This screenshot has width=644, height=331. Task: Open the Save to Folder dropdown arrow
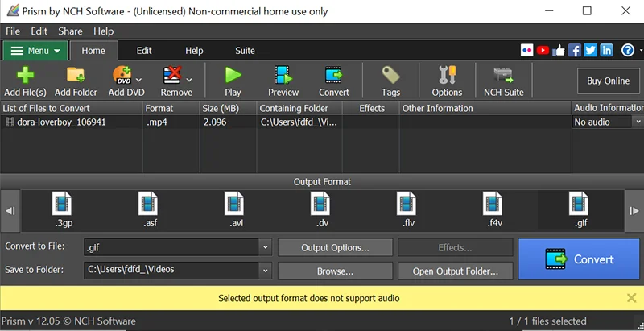266,271
